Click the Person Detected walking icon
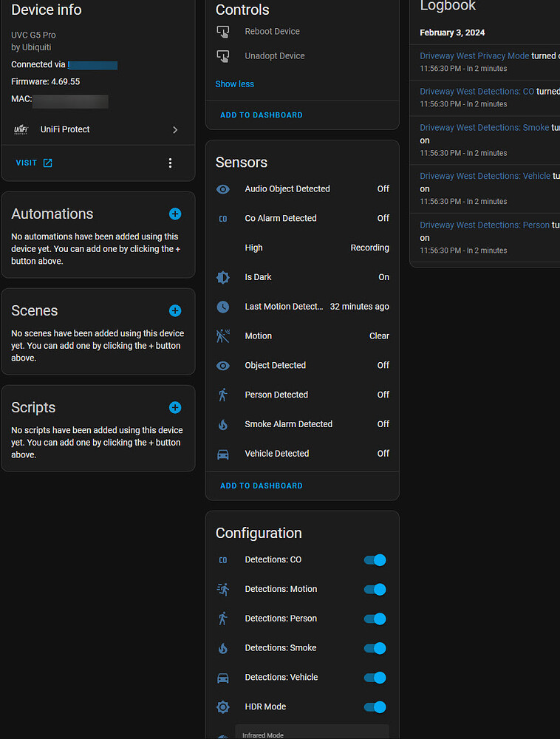Image resolution: width=560 pixels, height=739 pixels. pyautogui.click(x=223, y=395)
